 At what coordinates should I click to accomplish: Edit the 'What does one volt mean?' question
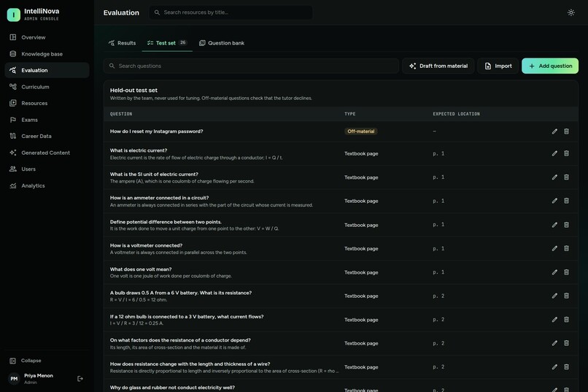coord(554,272)
